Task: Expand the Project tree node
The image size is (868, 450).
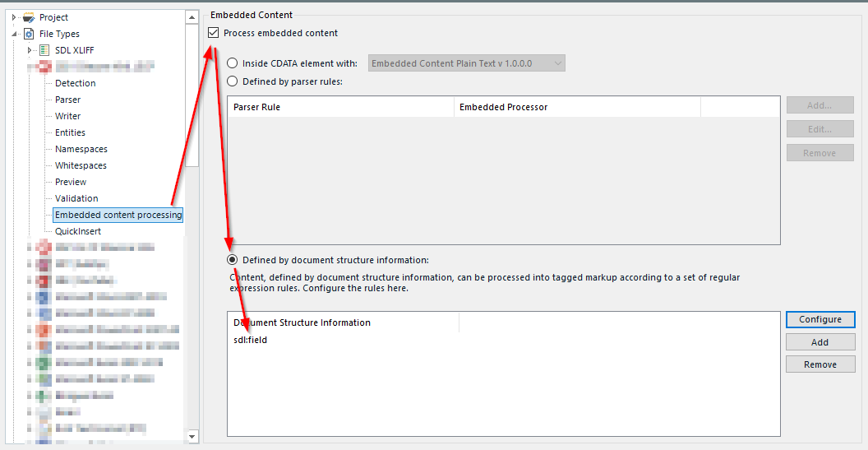Action: click(14, 17)
